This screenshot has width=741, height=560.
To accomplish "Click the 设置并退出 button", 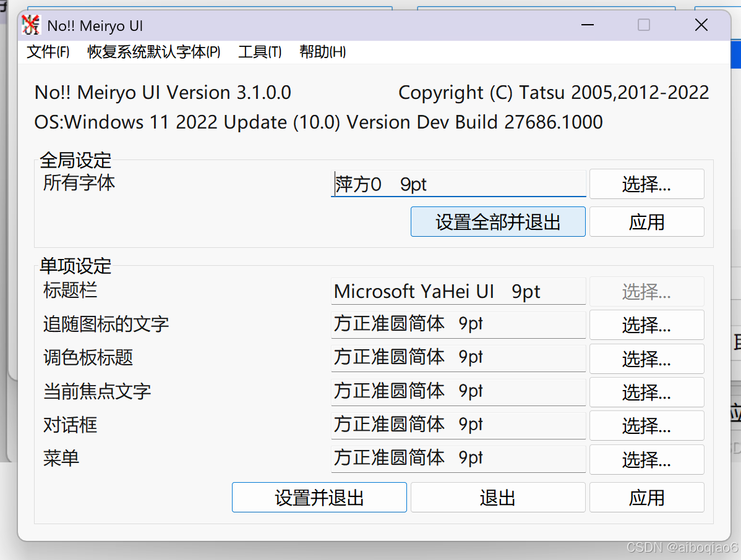I will [319, 497].
